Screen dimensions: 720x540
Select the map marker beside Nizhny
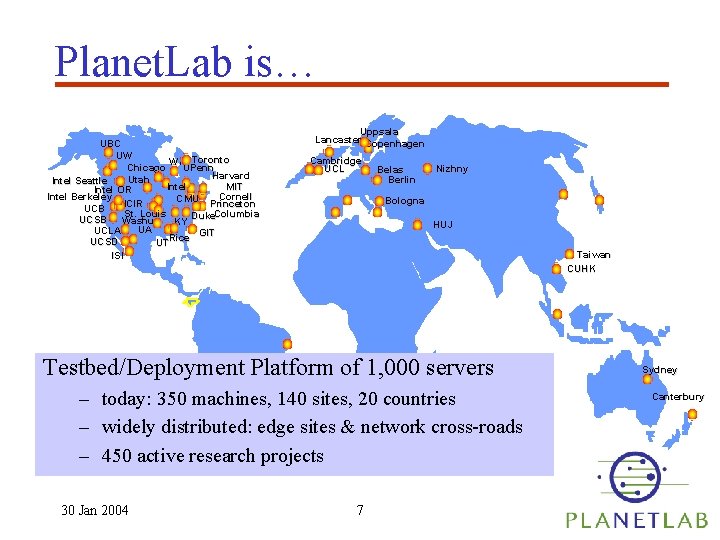pyautogui.click(x=427, y=169)
